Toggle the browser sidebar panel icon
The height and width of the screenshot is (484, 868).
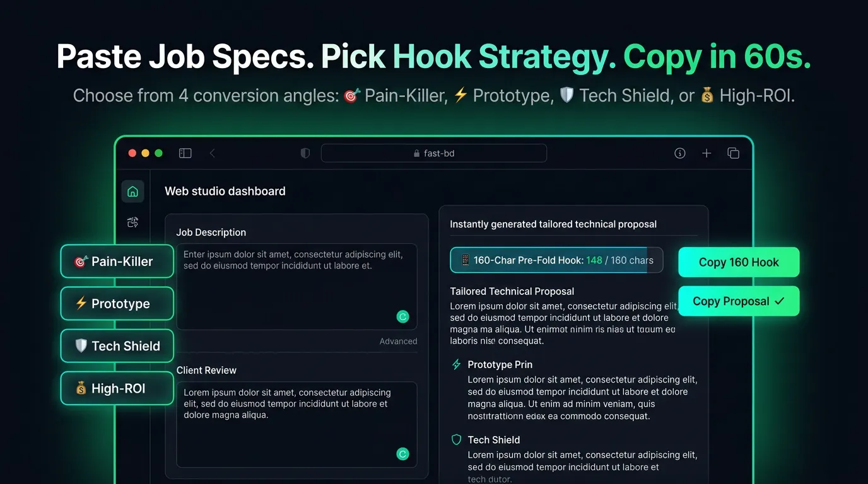click(x=185, y=153)
